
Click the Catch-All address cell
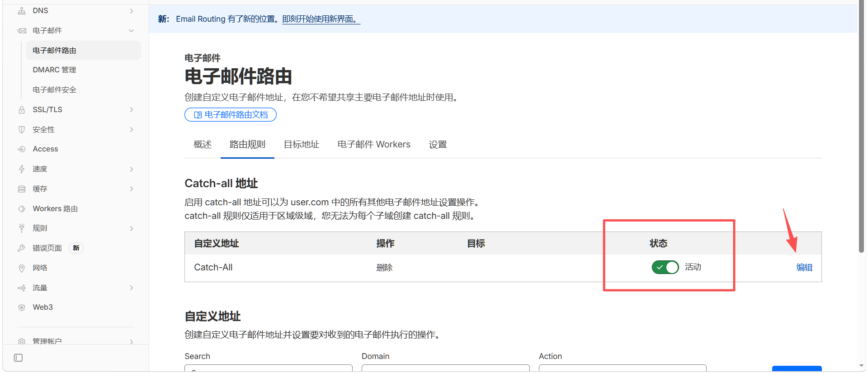pyautogui.click(x=213, y=268)
